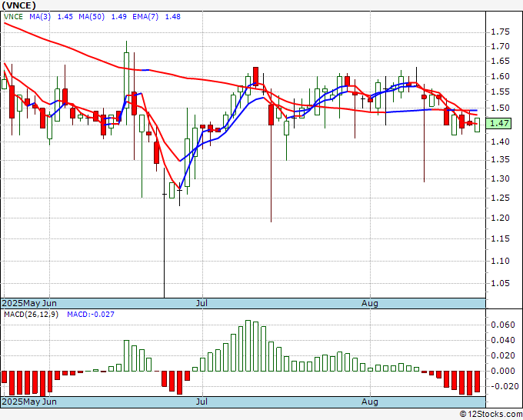The height and width of the screenshot is (420, 523).
Task: Click the 0.040 MACD axis label
Action: click(503, 340)
